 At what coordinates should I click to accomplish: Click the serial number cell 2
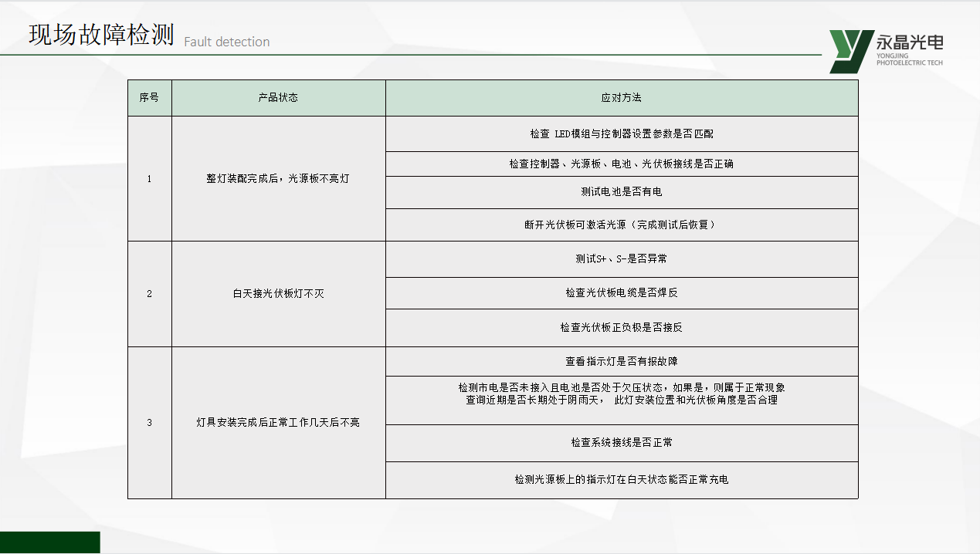click(149, 294)
